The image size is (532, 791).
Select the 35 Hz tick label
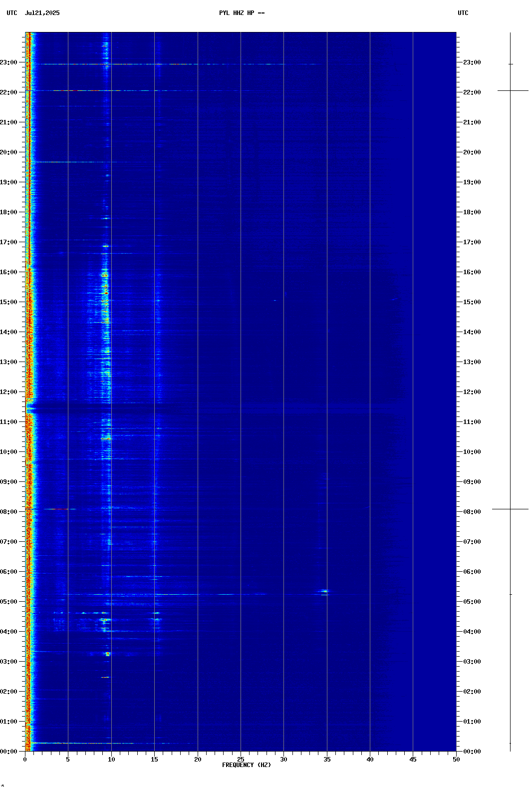click(327, 760)
